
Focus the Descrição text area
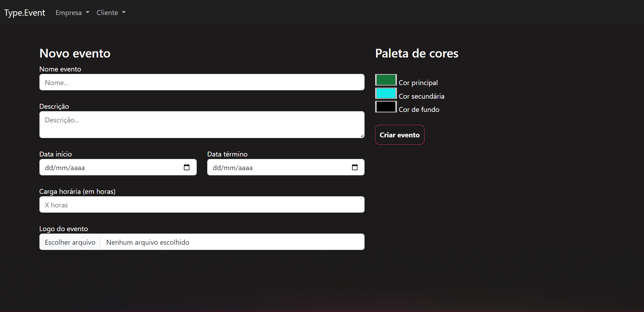(x=202, y=124)
